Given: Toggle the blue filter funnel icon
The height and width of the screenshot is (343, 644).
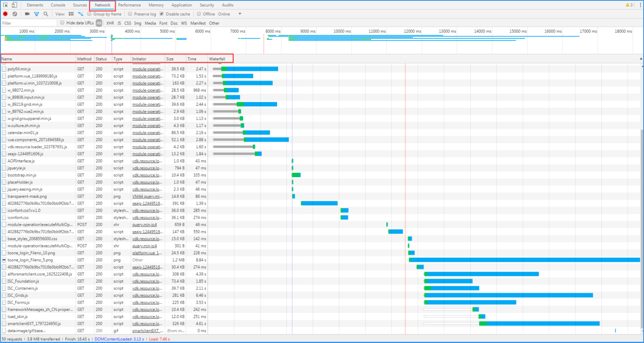Looking at the screenshot, I should [37, 14].
